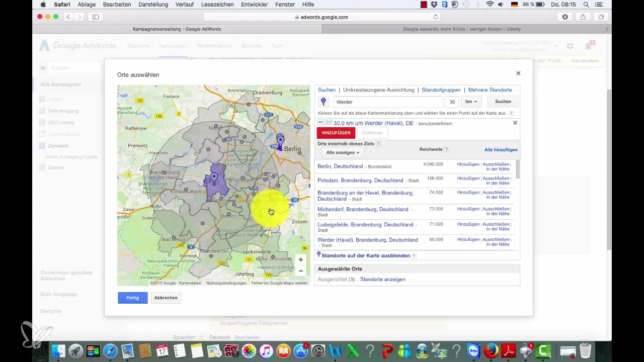The height and width of the screenshot is (362, 644).
Task: Switch to the Suchen tab link
Action: (x=327, y=90)
